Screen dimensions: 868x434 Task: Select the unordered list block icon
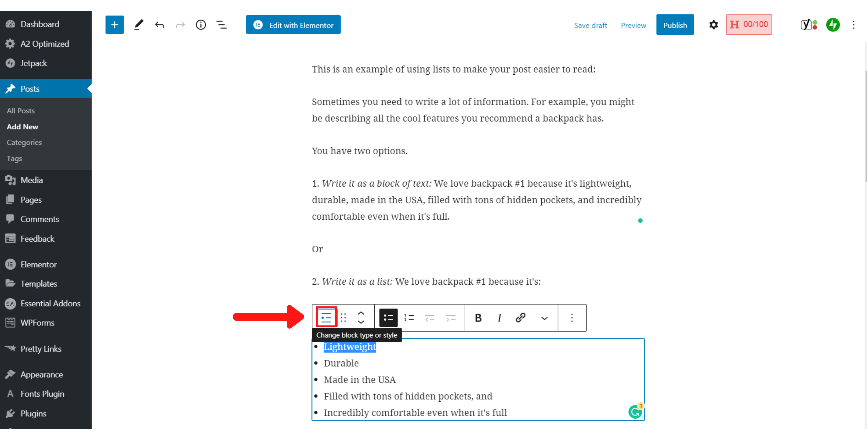point(387,317)
